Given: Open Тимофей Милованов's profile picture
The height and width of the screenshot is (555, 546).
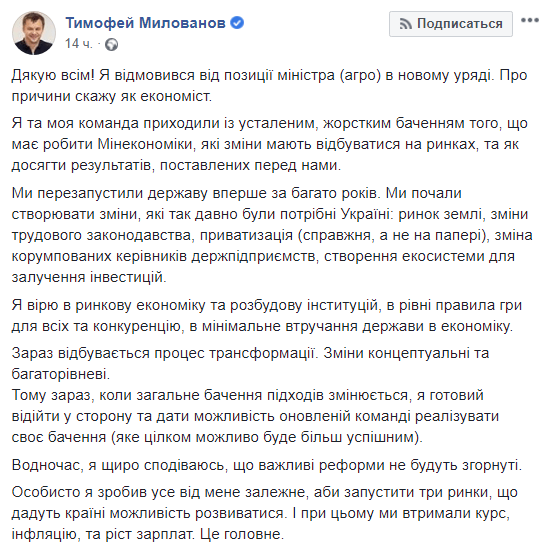Looking at the screenshot, I should tap(34, 33).
